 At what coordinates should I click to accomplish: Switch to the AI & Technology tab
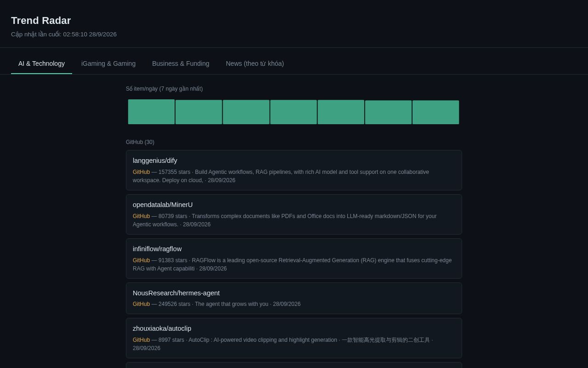[x=41, y=63]
